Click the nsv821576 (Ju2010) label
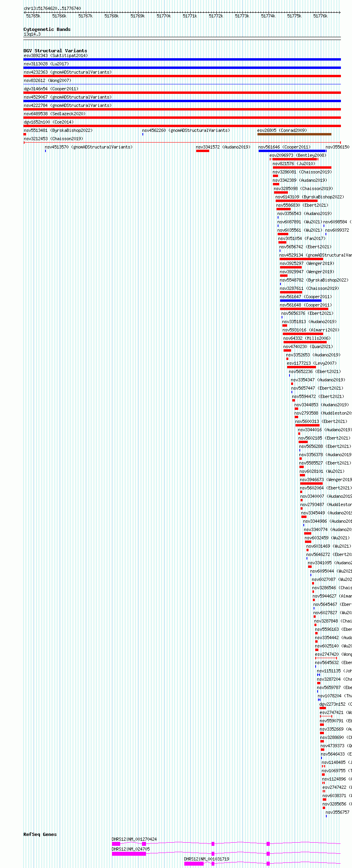This screenshot has height=868, width=352. pyautogui.click(x=294, y=164)
